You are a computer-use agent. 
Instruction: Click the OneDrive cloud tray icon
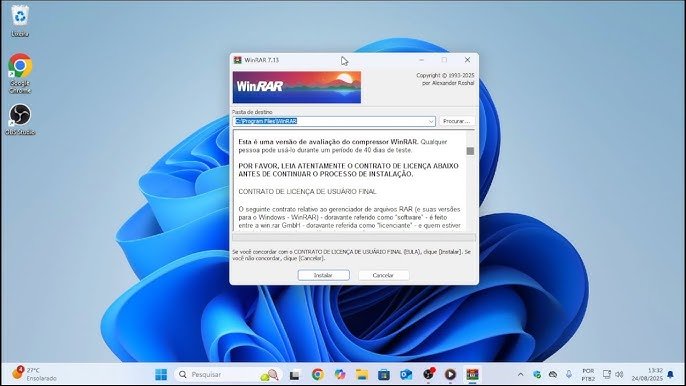(553, 375)
